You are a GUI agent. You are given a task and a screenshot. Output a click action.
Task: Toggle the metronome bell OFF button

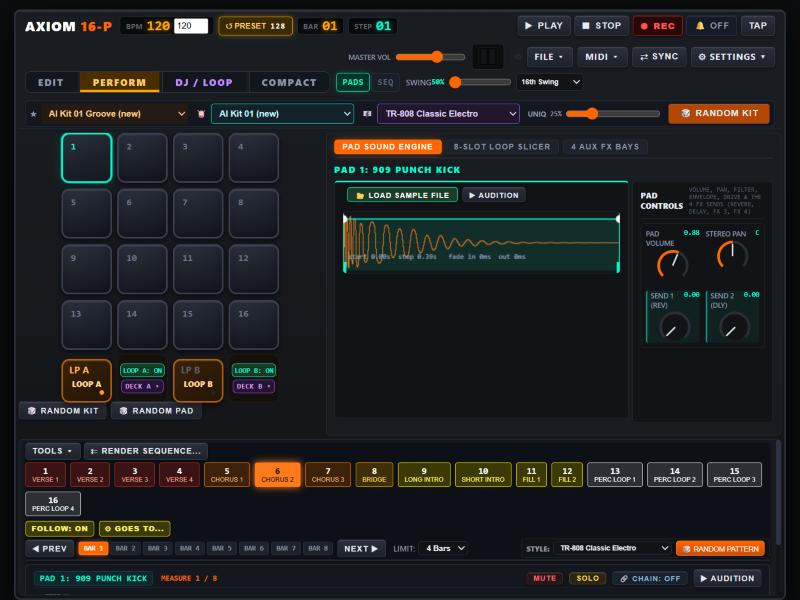[x=712, y=26]
